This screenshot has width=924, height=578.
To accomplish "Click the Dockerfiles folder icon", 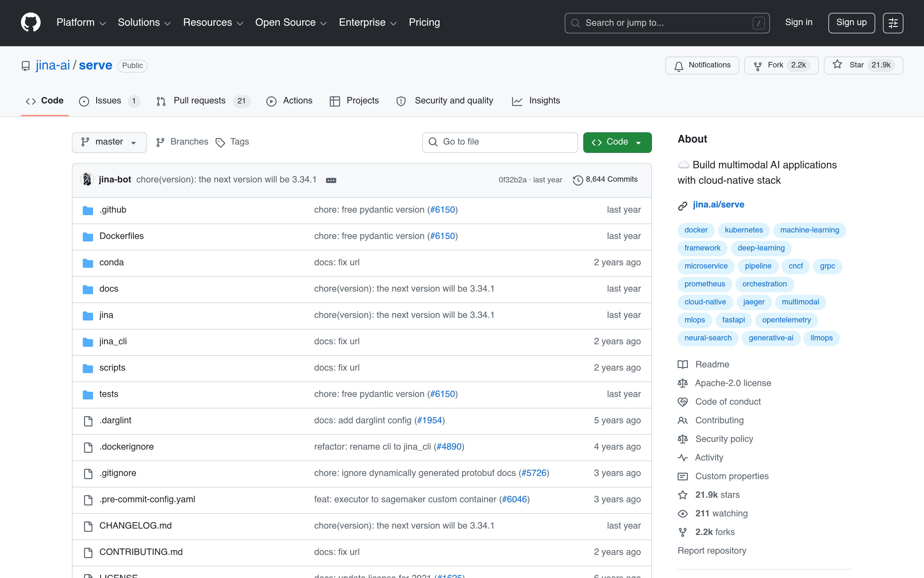I will pyautogui.click(x=88, y=237).
